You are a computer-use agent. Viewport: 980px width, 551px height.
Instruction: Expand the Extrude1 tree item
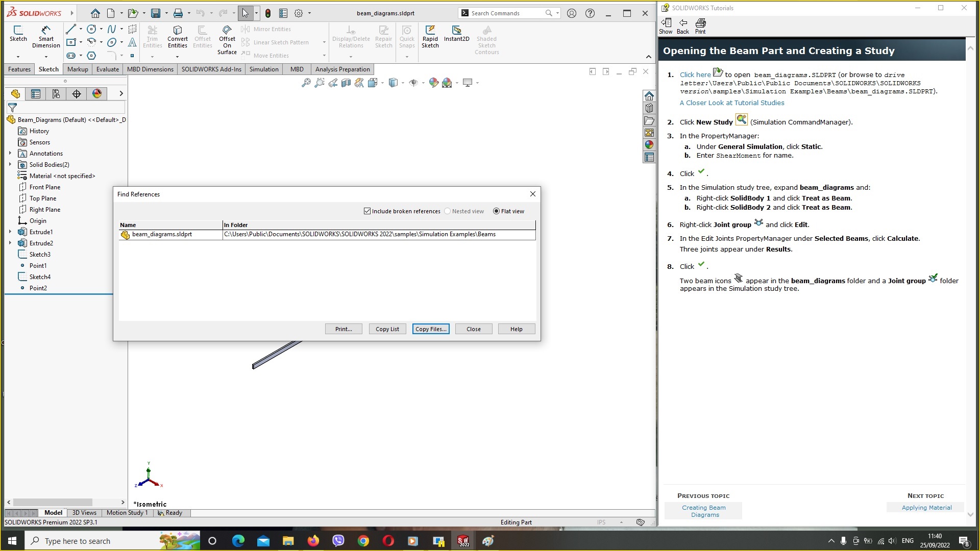point(11,232)
